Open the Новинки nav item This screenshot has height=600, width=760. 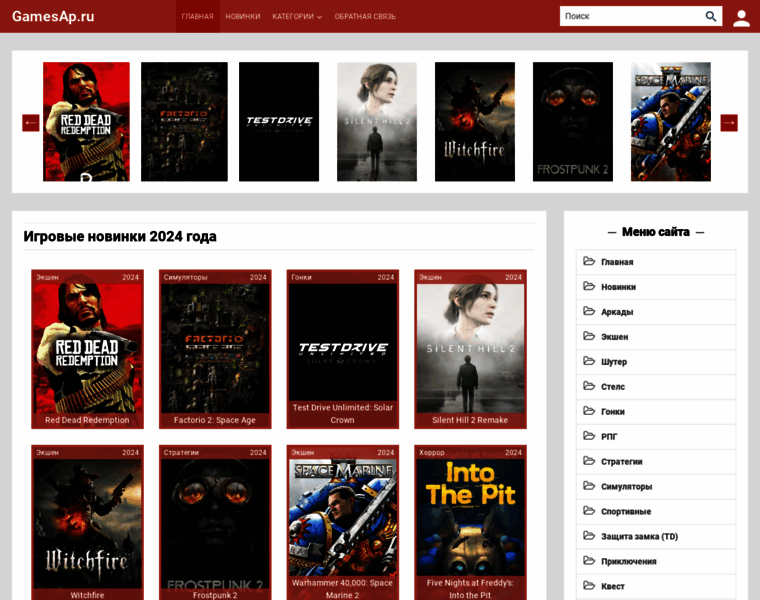coord(243,16)
